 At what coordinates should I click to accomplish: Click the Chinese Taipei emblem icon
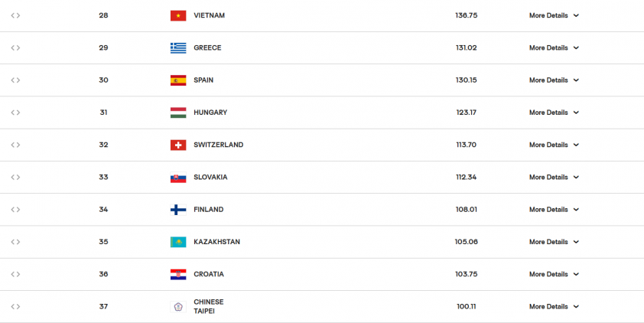point(177,307)
